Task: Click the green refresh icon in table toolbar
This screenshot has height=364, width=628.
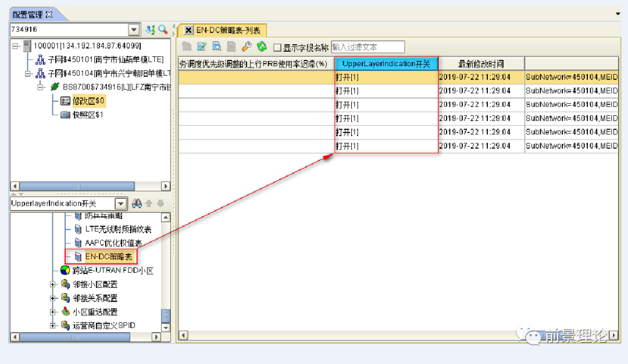Action: pos(262,47)
